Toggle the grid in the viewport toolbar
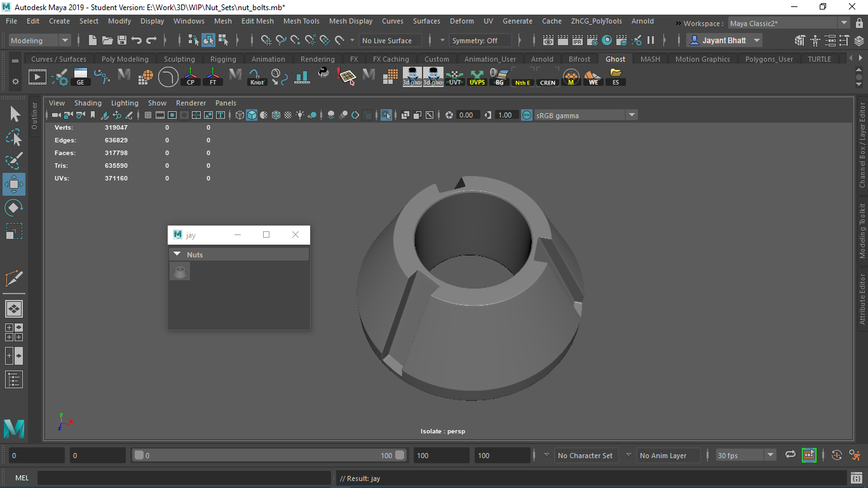This screenshot has height=488, width=868. click(148, 115)
